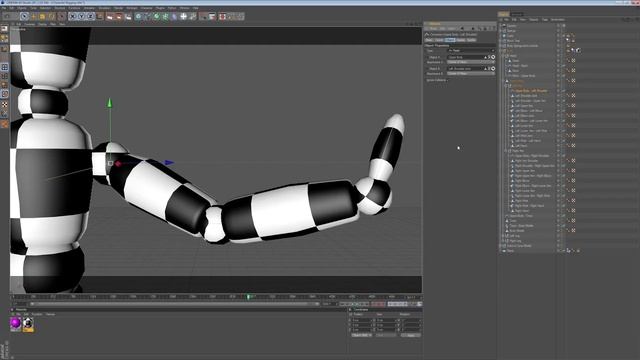Screen dimensions: 640x360
Task: Collapse the Head group
Action: (504, 56)
